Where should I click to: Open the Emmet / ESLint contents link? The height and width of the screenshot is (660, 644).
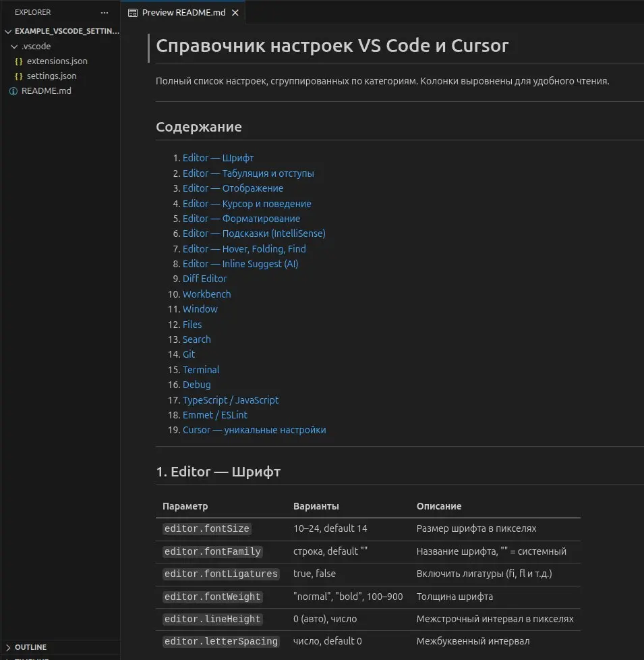coord(215,415)
